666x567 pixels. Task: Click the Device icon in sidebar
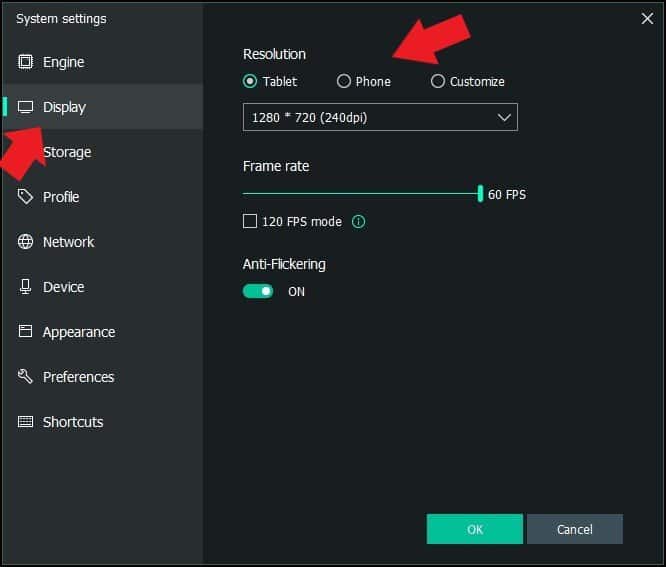26,287
